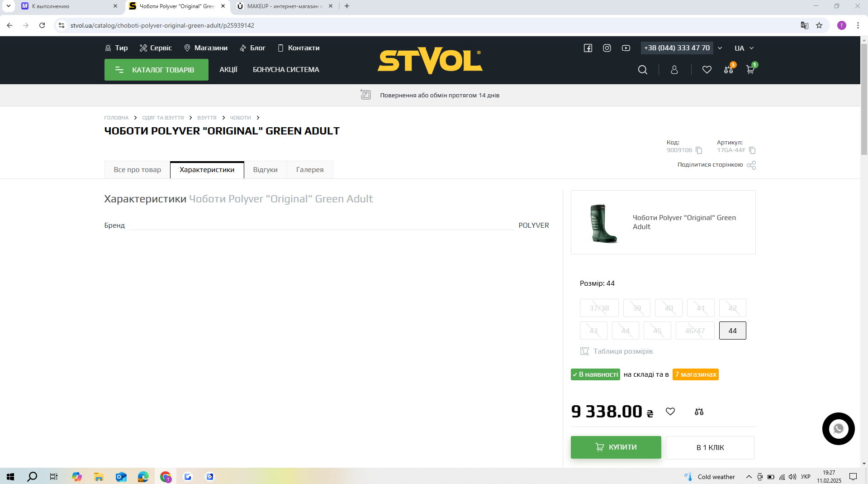
Task: Click the share page icon
Action: [x=751, y=165]
